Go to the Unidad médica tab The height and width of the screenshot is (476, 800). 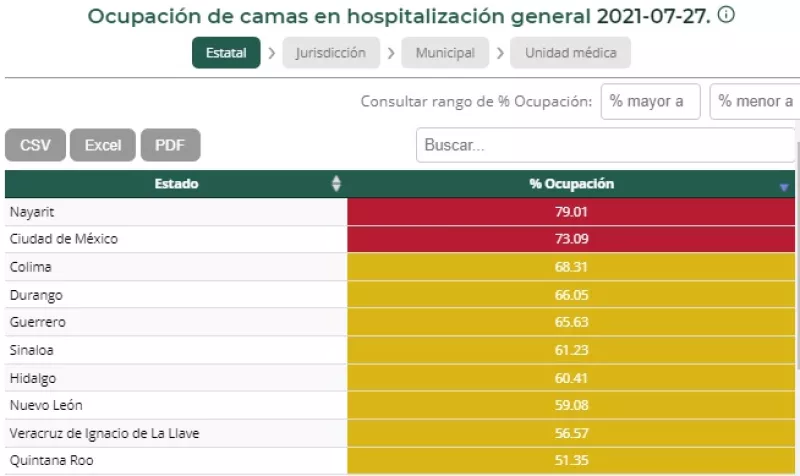click(570, 53)
